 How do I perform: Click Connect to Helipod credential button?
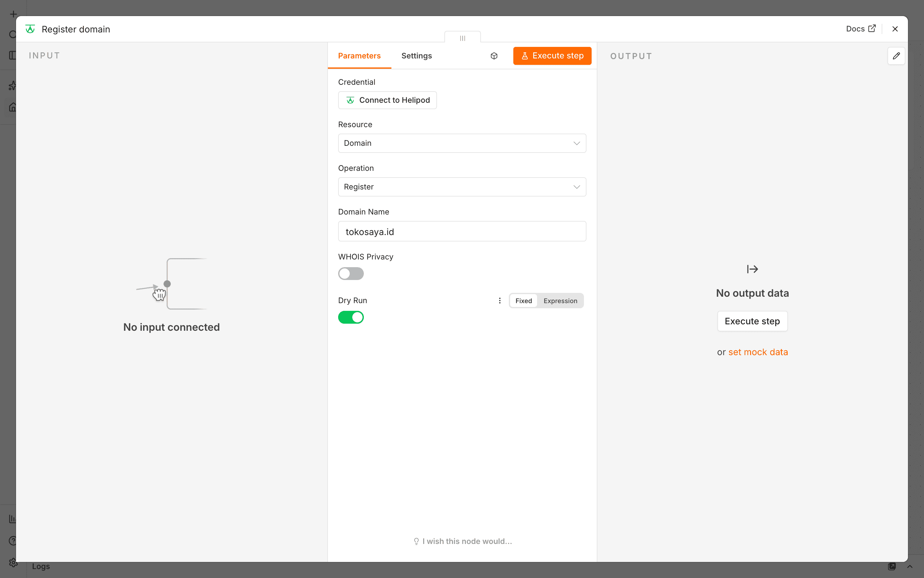[387, 100]
